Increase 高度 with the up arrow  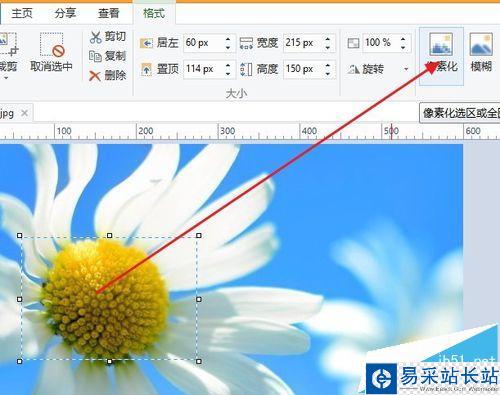pos(328,65)
